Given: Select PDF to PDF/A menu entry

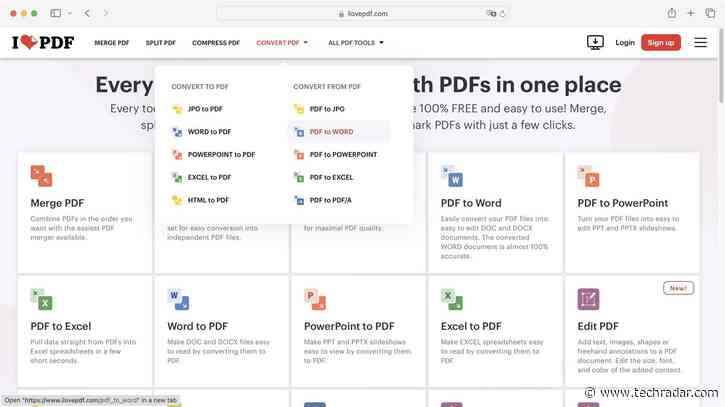Looking at the screenshot, I should [331, 200].
